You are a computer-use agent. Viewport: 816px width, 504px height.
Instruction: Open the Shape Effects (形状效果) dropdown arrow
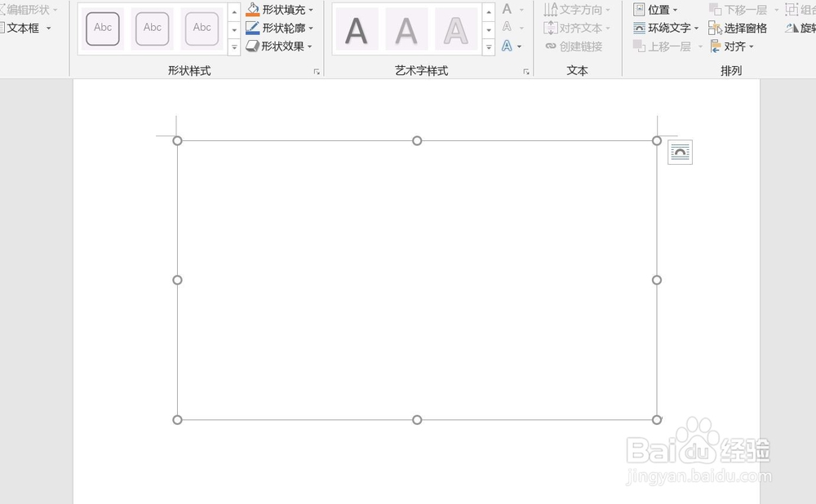coord(309,46)
